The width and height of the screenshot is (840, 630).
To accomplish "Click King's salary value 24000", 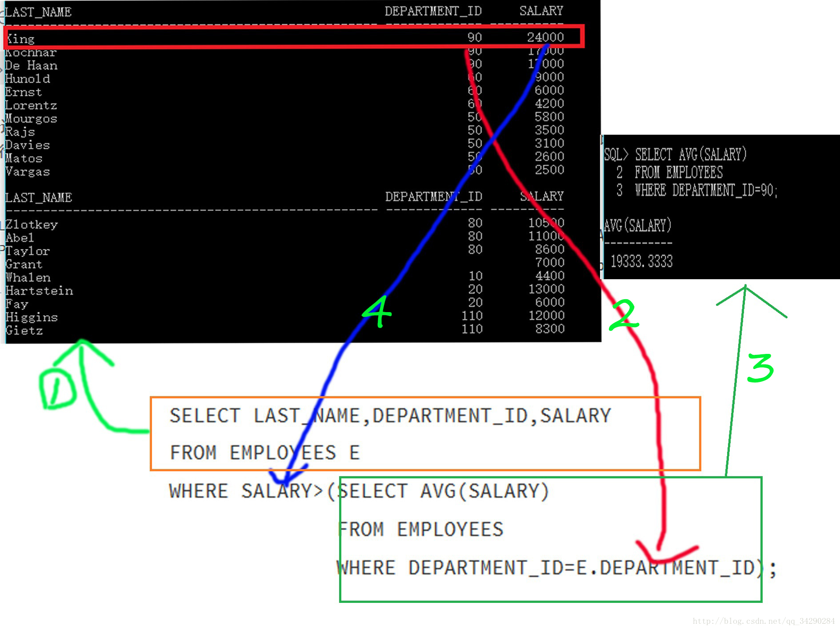I will pos(545,37).
